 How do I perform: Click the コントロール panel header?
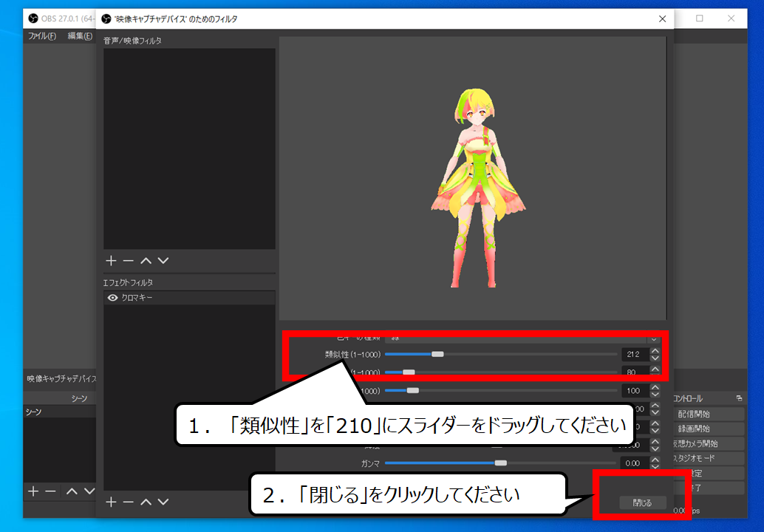click(688, 398)
